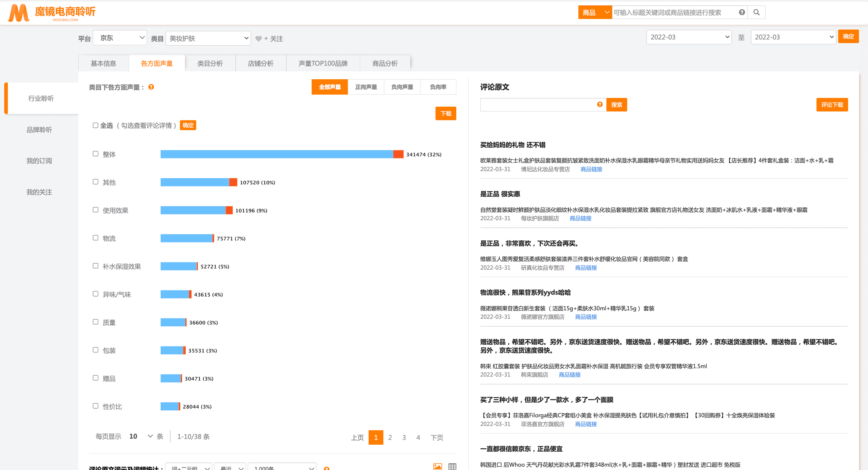This screenshot has width=868, height=470.
Task: Check the 物流 checkbox
Action: [95, 238]
